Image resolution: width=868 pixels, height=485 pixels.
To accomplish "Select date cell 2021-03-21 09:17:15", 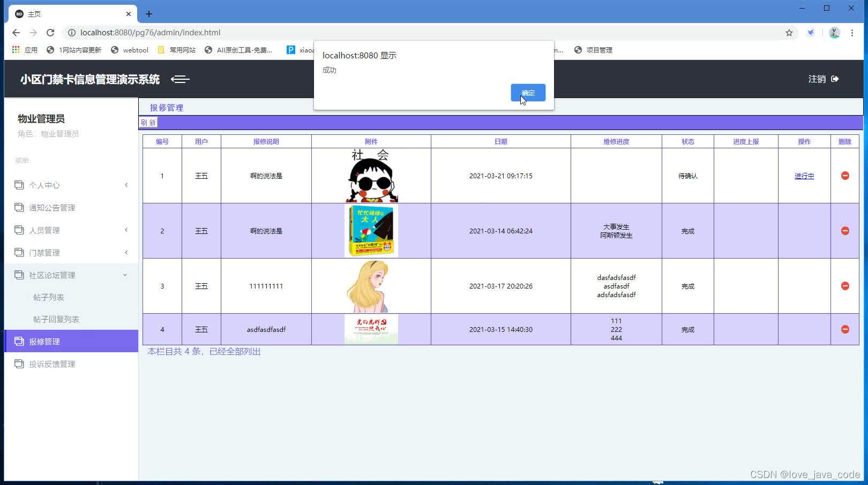I will click(501, 176).
